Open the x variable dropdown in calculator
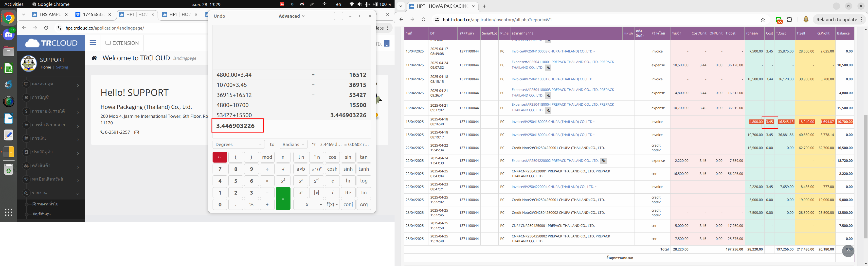 point(309,204)
